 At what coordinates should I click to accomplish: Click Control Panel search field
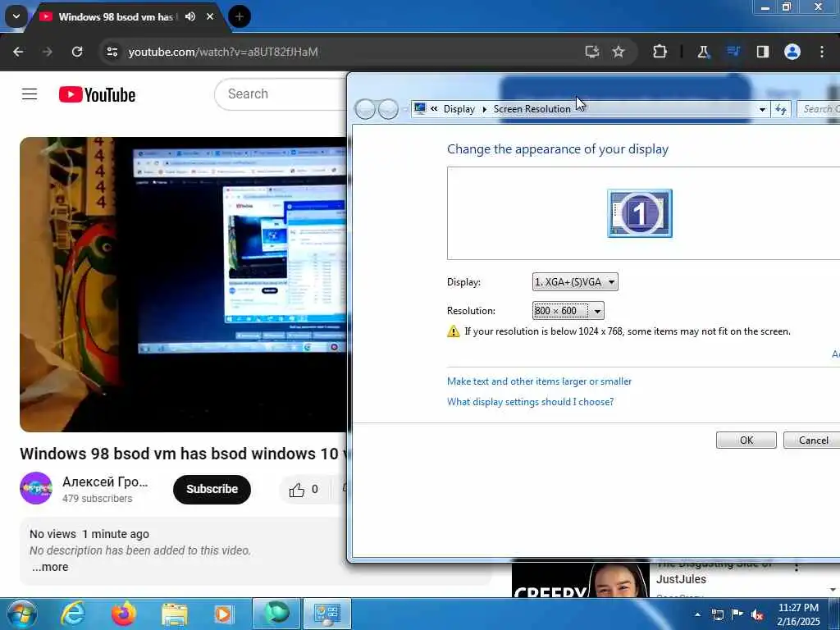[x=819, y=109]
